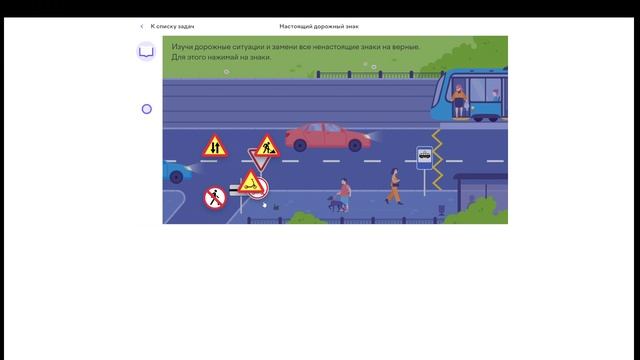Image resolution: width=640 pixels, height=360 pixels.
Task: Click the two-way traffic warning sign
Action: (x=215, y=146)
